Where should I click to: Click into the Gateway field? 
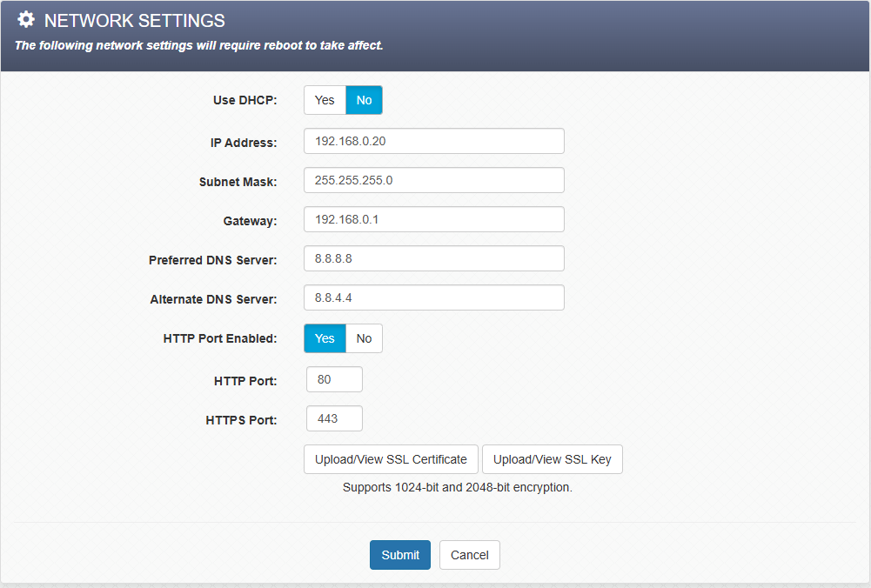pos(433,219)
